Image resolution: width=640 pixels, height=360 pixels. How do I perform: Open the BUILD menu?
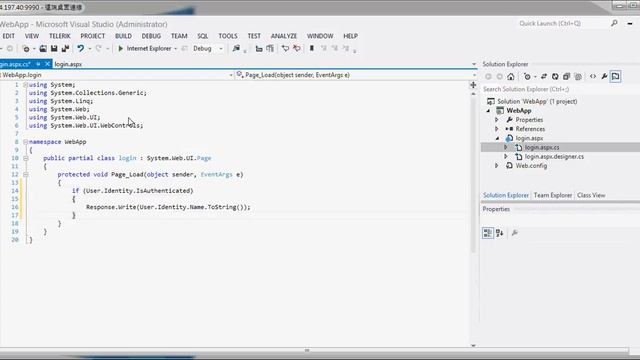coord(123,36)
